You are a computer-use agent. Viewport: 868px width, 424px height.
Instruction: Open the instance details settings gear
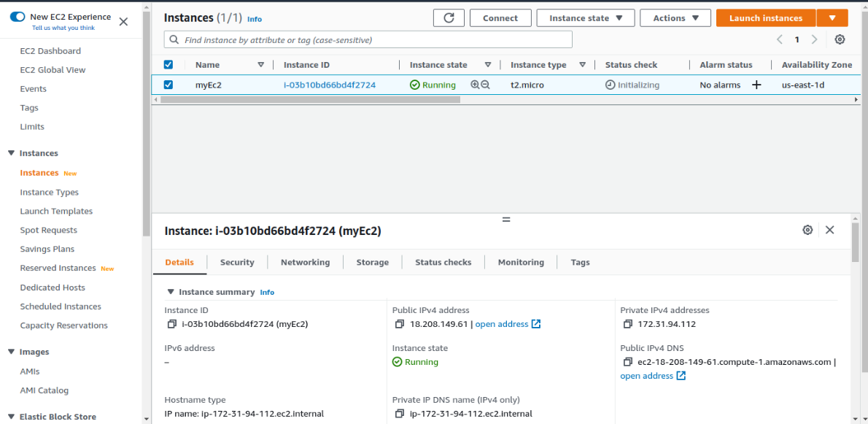click(x=807, y=229)
